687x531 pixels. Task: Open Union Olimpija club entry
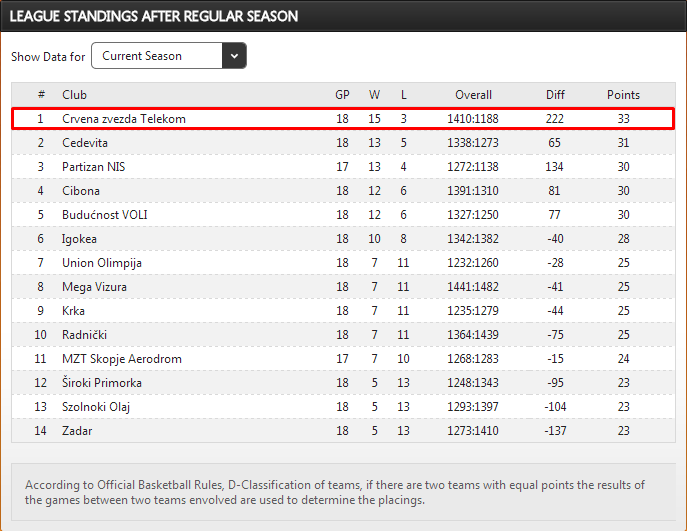click(x=102, y=263)
